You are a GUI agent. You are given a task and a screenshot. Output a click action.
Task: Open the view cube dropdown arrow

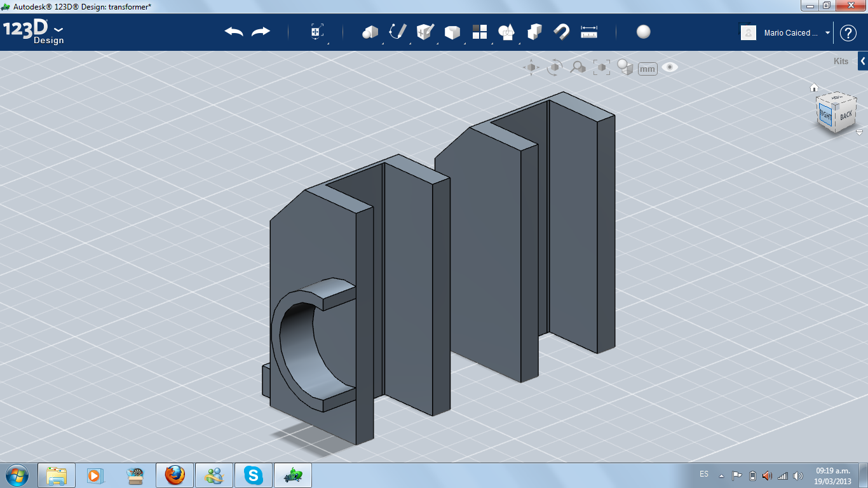pyautogui.click(x=859, y=133)
